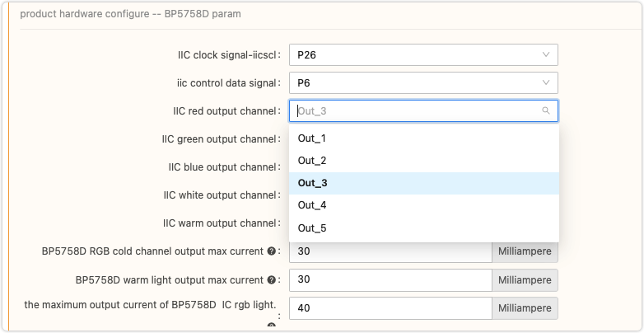Click the Milliampere unit beside RGB cold channel current
The height and width of the screenshot is (333, 644).
525,251
